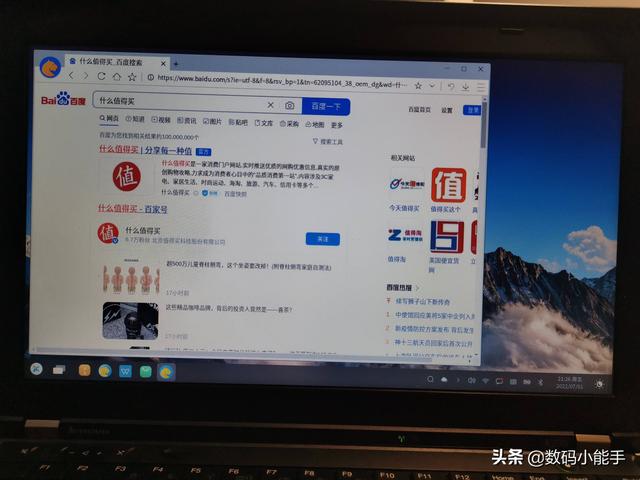Click the address bar URL field

(x=282, y=81)
